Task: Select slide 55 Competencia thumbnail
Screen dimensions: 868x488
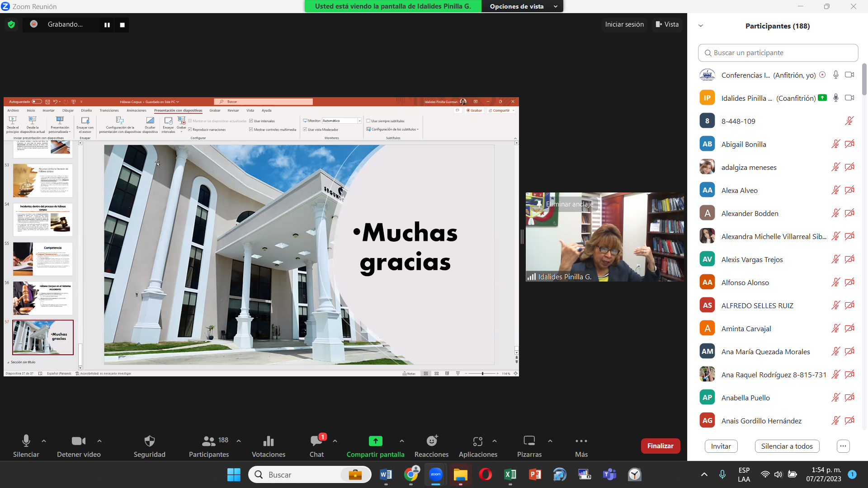Action: pos(43,259)
